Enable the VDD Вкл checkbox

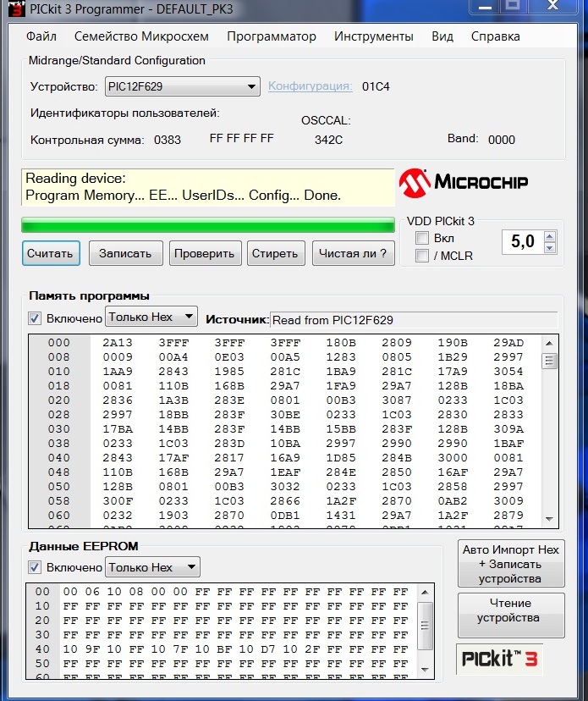pyautogui.click(x=422, y=238)
